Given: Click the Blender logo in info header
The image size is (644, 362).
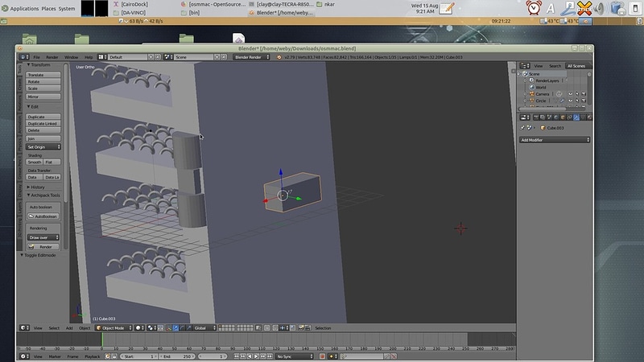Looking at the screenshot, I should [279, 57].
